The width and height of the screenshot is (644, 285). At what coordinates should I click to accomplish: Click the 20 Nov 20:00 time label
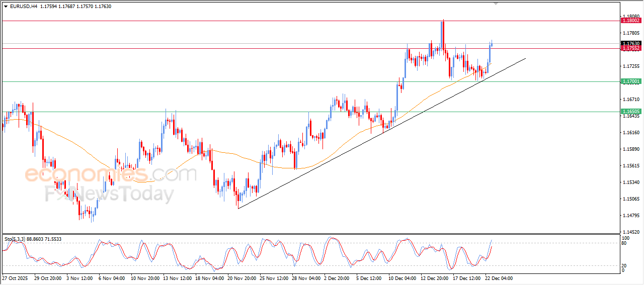pyautogui.click(x=243, y=277)
